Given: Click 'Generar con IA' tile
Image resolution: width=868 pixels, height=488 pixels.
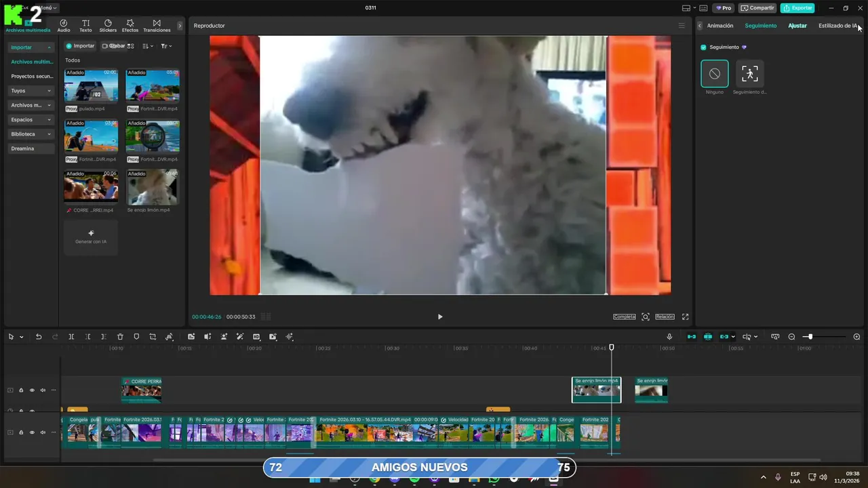Looking at the screenshot, I should coord(91,237).
